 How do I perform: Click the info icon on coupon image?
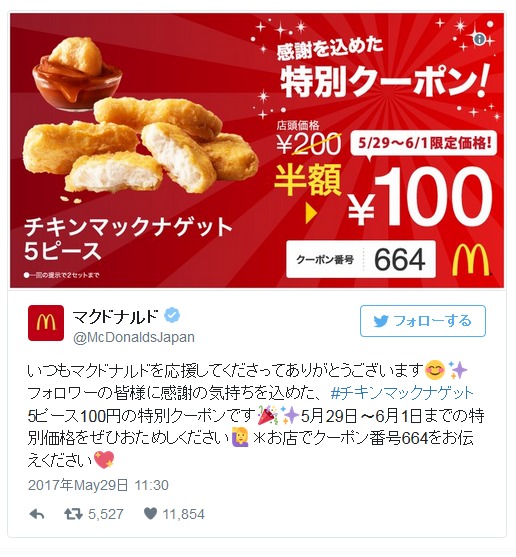pyautogui.click(x=480, y=39)
